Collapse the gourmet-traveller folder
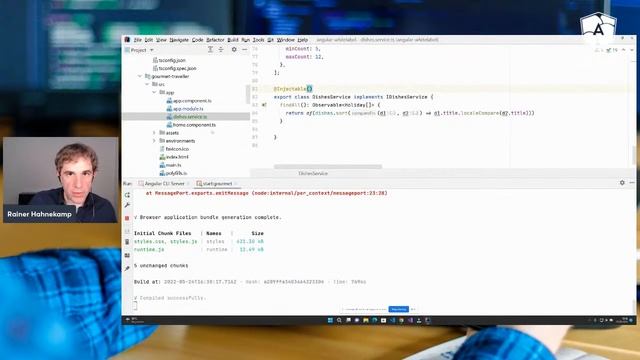Screen dimensions: 640x360 140,76
